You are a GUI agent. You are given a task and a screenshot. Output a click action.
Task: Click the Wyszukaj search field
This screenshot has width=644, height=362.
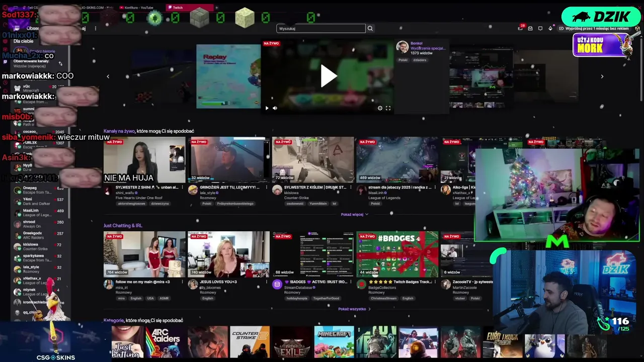[x=321, y=29]
